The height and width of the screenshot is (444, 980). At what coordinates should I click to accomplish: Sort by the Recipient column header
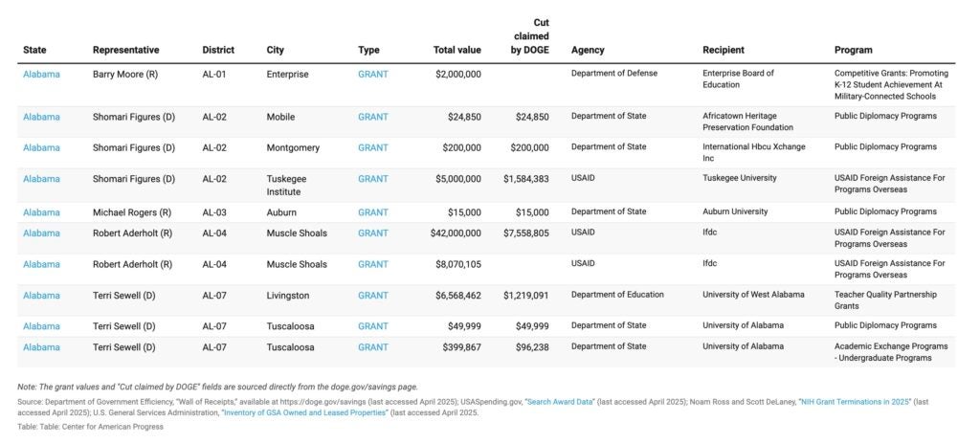tap(723, 50)
